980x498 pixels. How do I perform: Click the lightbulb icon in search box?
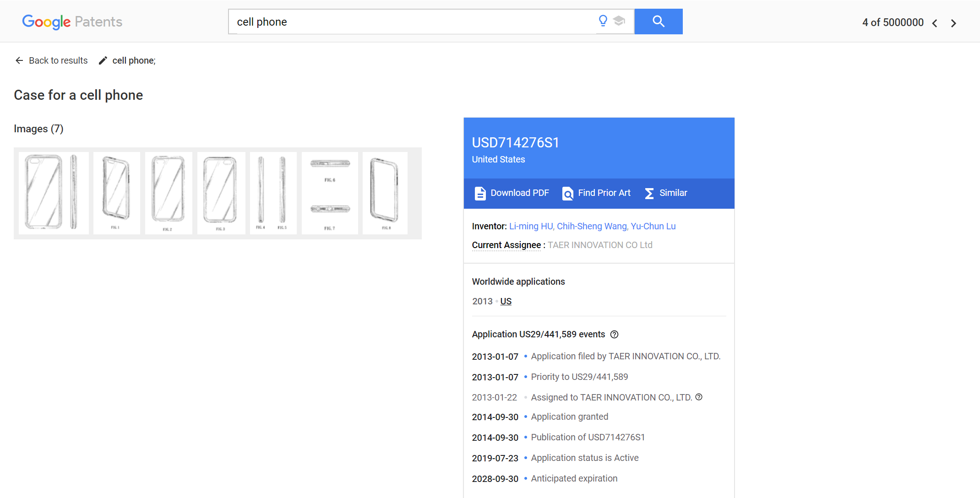(603, 21)
